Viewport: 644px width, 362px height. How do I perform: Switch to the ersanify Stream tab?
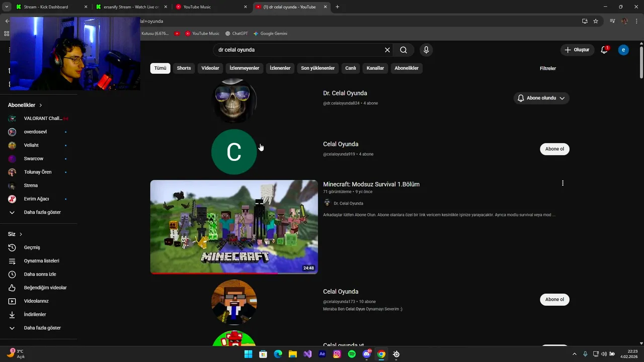(131, 7)
